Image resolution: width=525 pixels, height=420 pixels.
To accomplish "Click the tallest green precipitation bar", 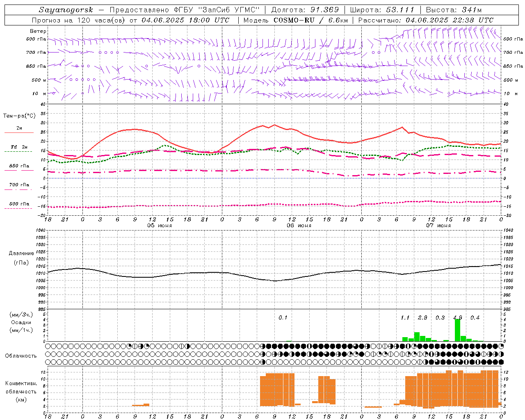I will pyautogui.click(x=458, y=330).
